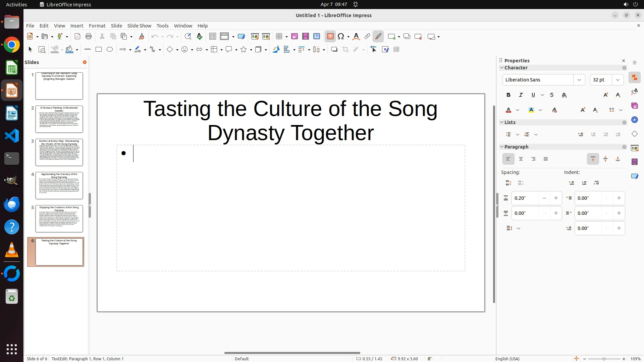644x362 pixels.
Task: Click the Shadow toggle icon in toolbar
Action: [x=334, y=50]
